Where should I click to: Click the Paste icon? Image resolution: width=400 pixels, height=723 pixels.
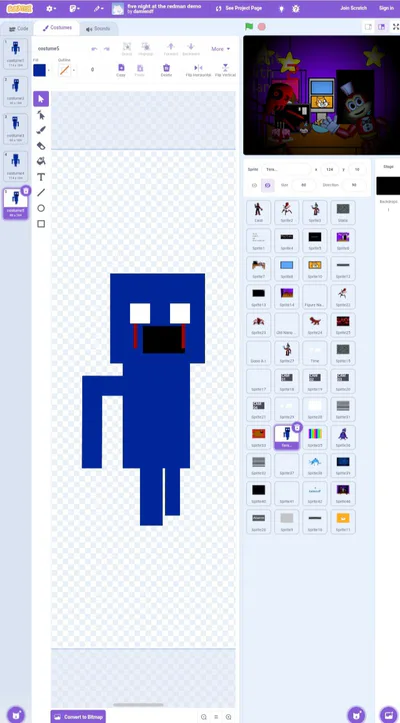pos(139,70)
